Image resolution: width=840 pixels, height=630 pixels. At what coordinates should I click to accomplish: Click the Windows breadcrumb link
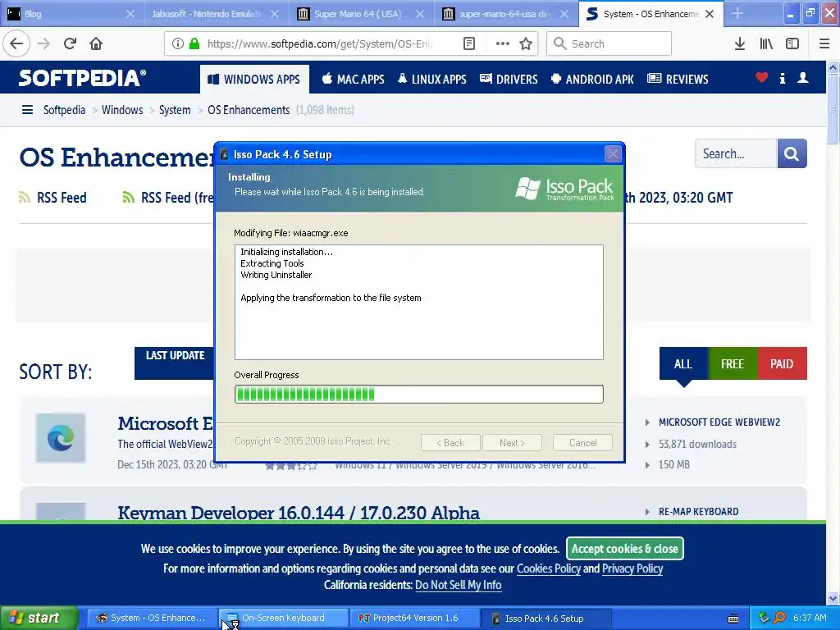122,110
